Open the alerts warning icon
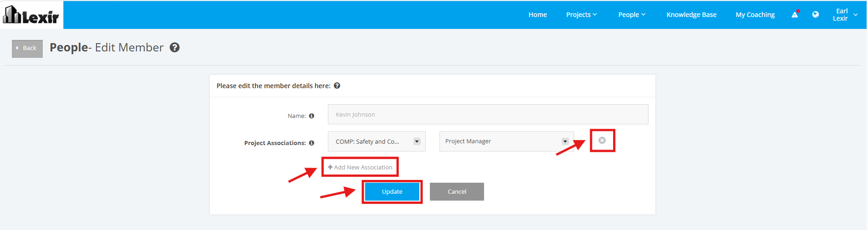The height and width of the screenshot is (230, 868). pos(795,15)
